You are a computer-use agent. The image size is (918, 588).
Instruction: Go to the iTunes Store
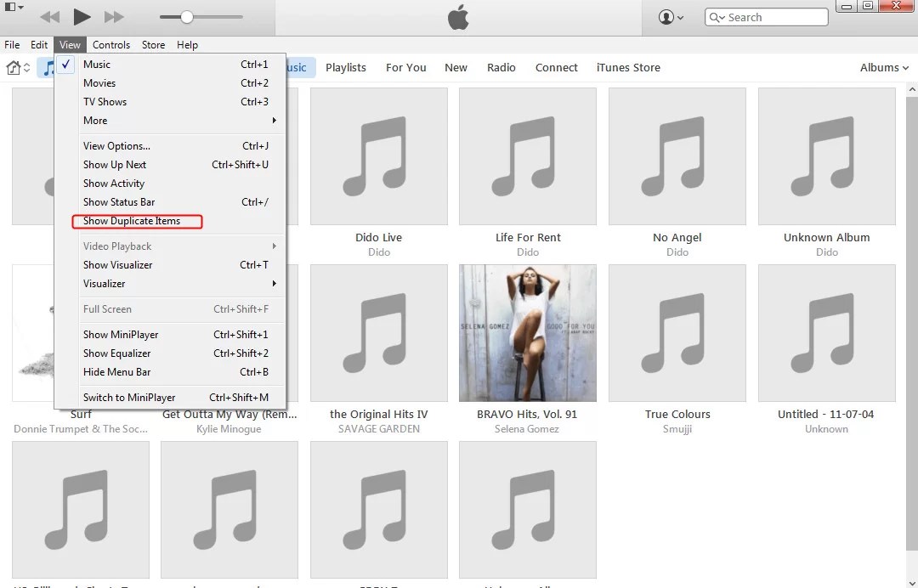628,67
